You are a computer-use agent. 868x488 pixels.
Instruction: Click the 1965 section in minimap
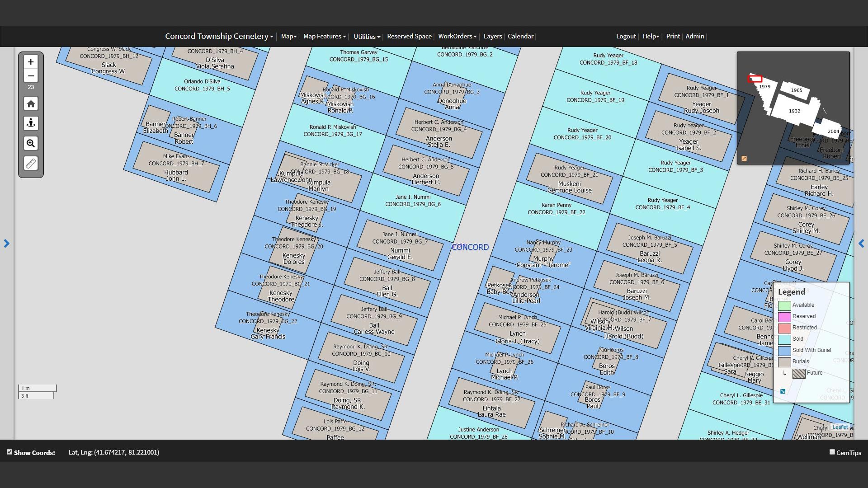pyautogui.click(x=797, y=90)
